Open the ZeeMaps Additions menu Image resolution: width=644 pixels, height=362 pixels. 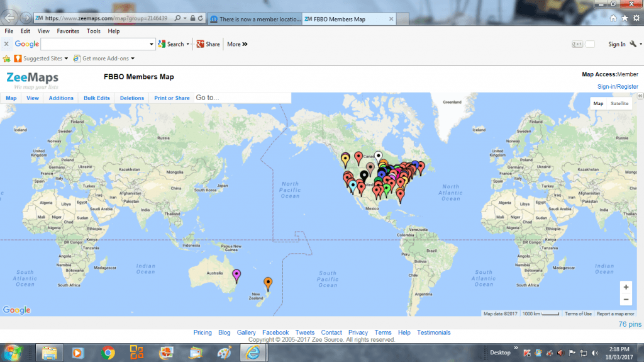point(61,98)
